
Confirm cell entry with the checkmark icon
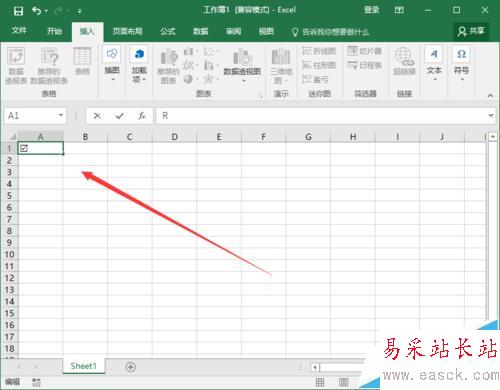click(120, 116)
